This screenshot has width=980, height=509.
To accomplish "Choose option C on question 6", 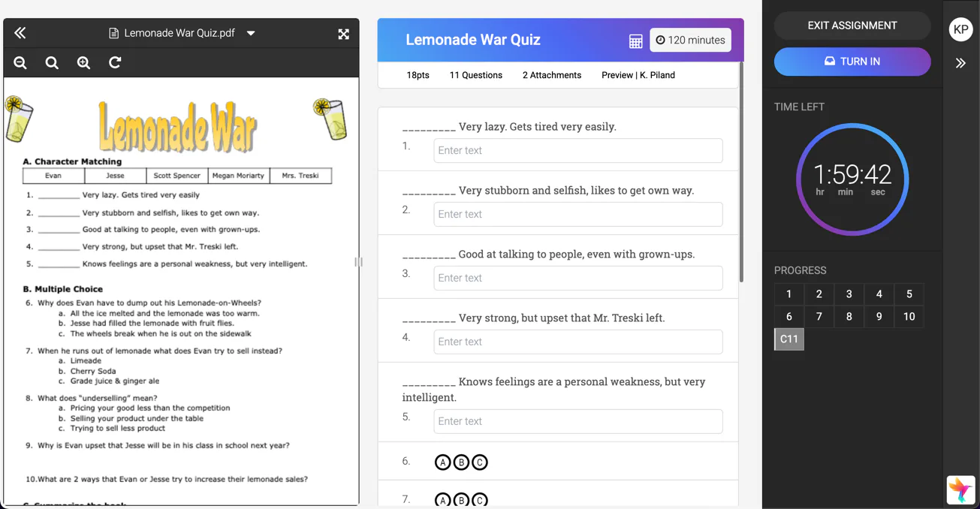I will [480, 462].
